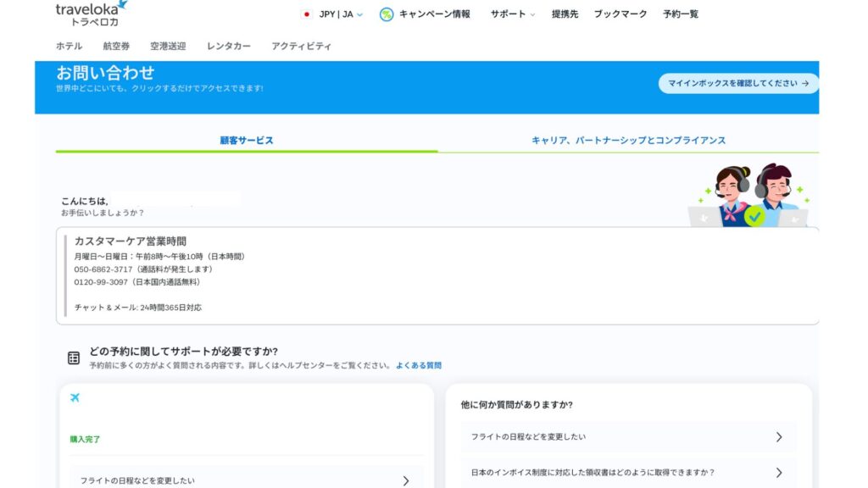868x488 pixels.
Task: Click the list icon beside support heading
Action: 74,358
